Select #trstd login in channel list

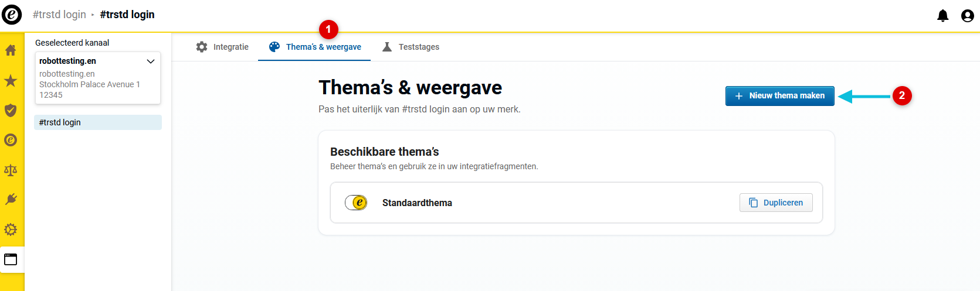click(98, 122)
